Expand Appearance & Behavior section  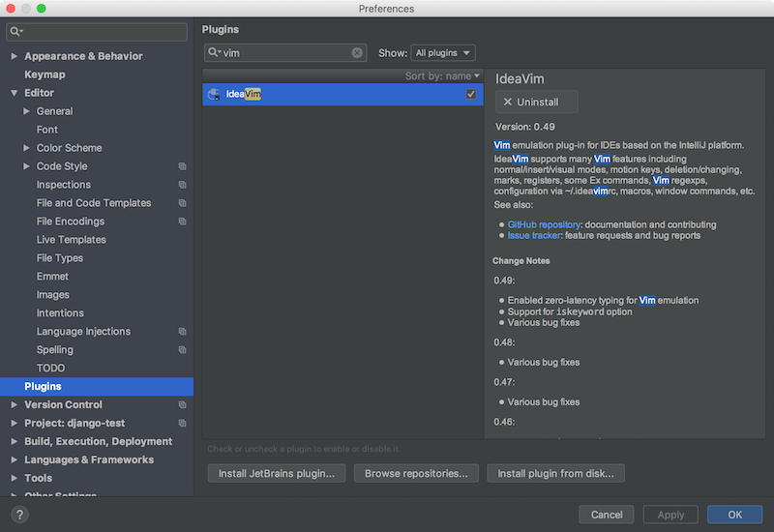[x=15, y=56]
